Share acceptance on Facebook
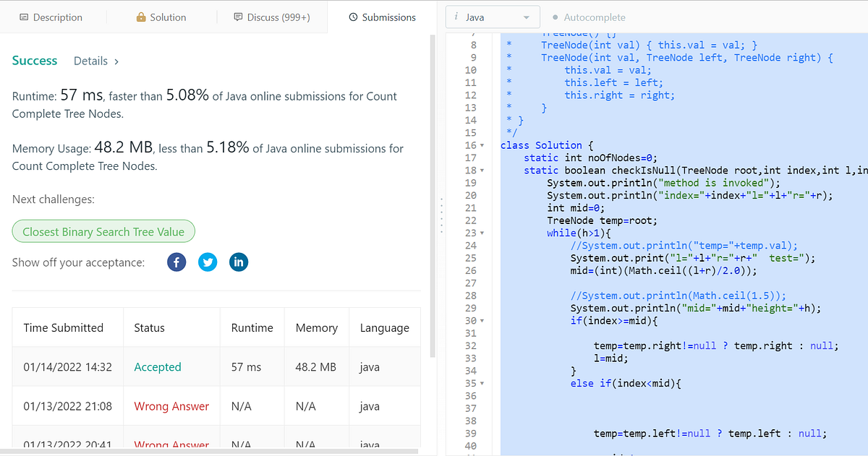This screenshot has width=868, height=456. click(176, 262)
